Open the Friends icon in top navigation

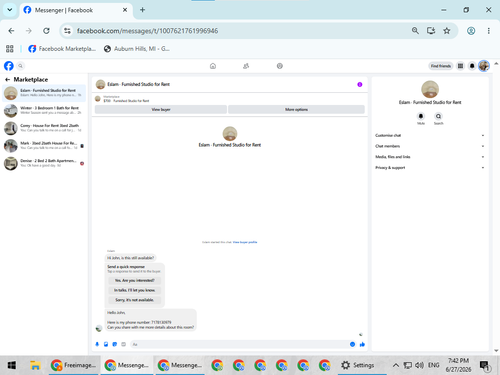(x=246, y=66)
